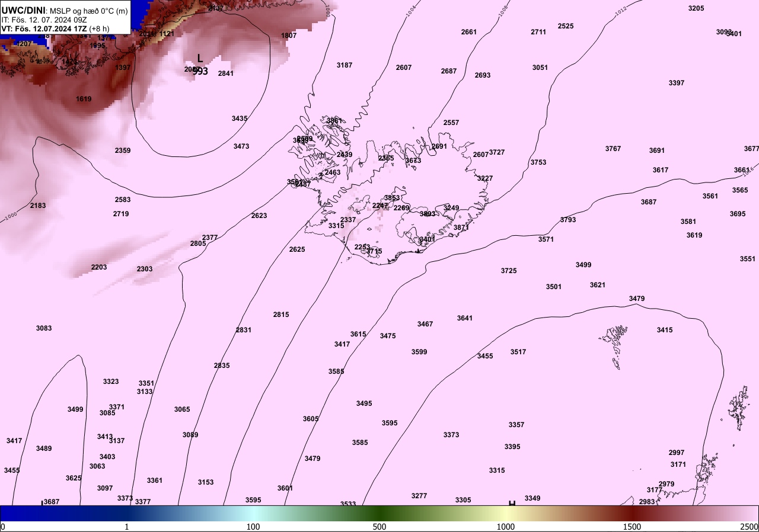Click the Shetland Islands outline
This screenshot has width=759, height=532.
point(738,409)
